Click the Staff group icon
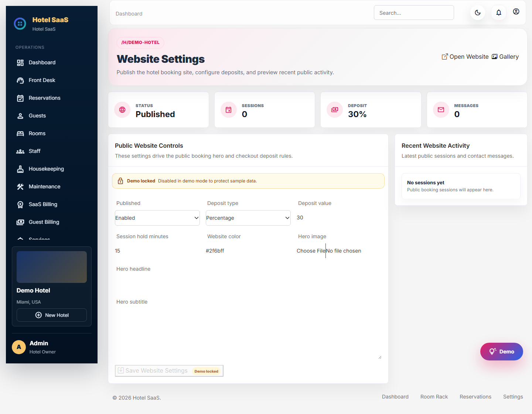Viewport: 532px width, 414px height. [20, 151]
